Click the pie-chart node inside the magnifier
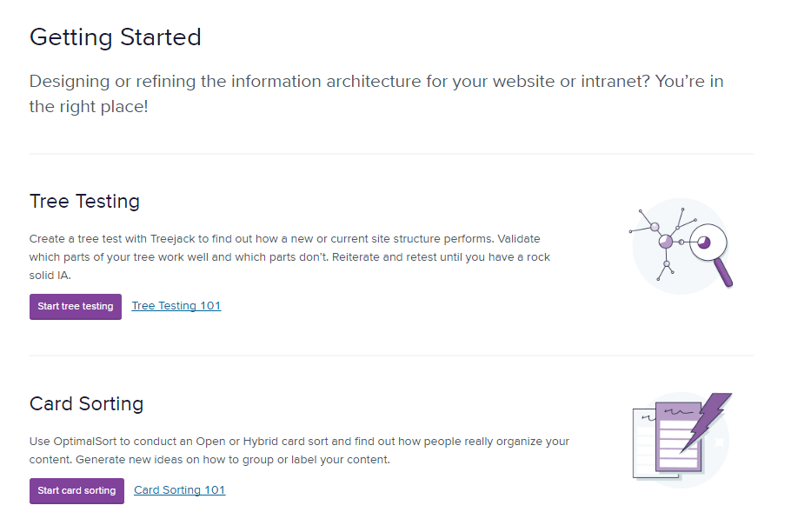Screen dimensions: 791x532 (x=703, y=243)
